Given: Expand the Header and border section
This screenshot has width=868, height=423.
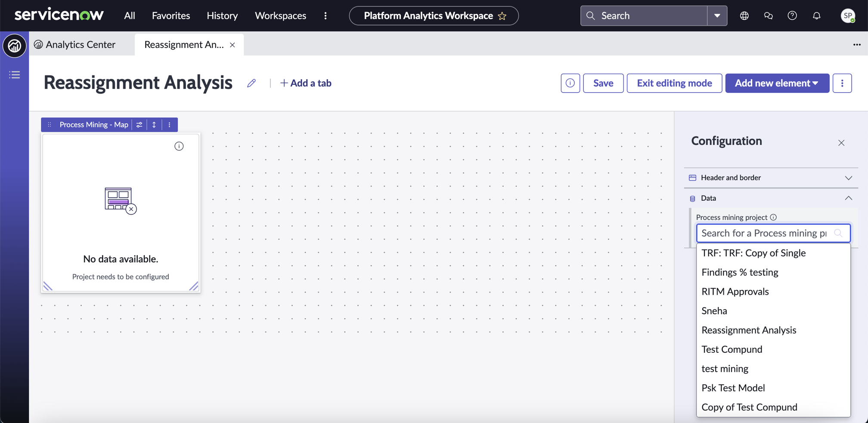Looking at the screenshot, I should (771, 177).
